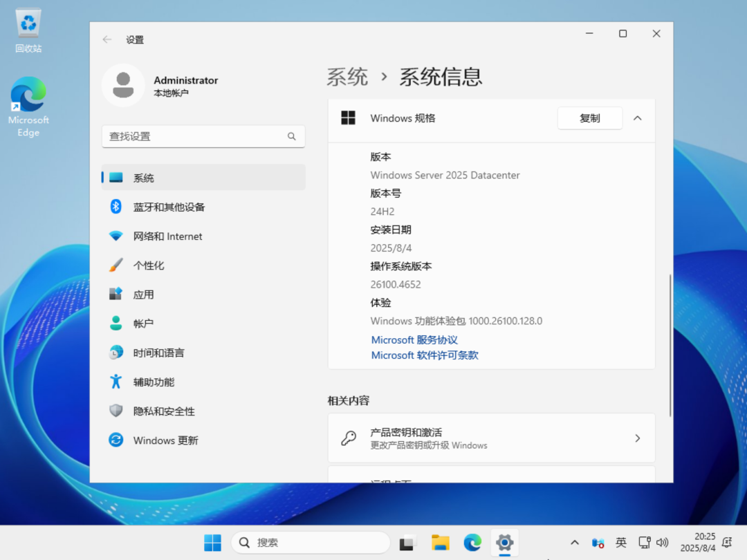Viewport: 747px width, 560px height.
Task: Click the 版本号 label
Action: pyautogui.click(x=386, y=194)
